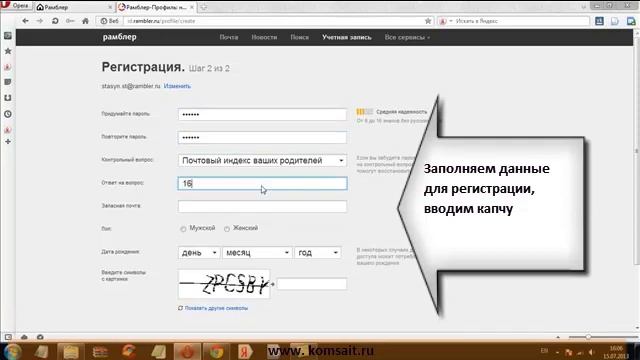Open the Chrome taskbar icon
This screenshot has width=640, height=360.
point(217,351)
